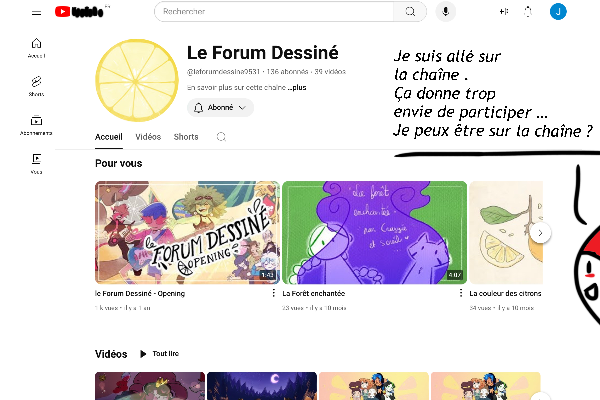Open the notifications bell in header

click(x=528, y=12)
